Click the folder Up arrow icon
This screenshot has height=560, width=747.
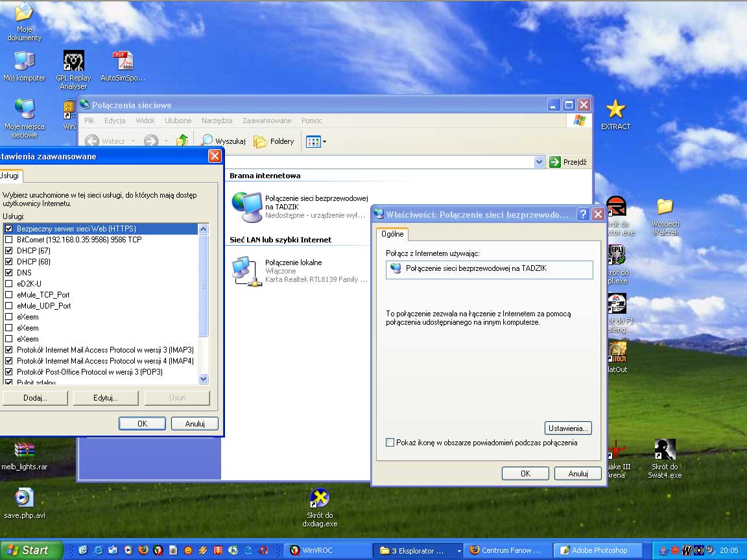click(183, 141)
